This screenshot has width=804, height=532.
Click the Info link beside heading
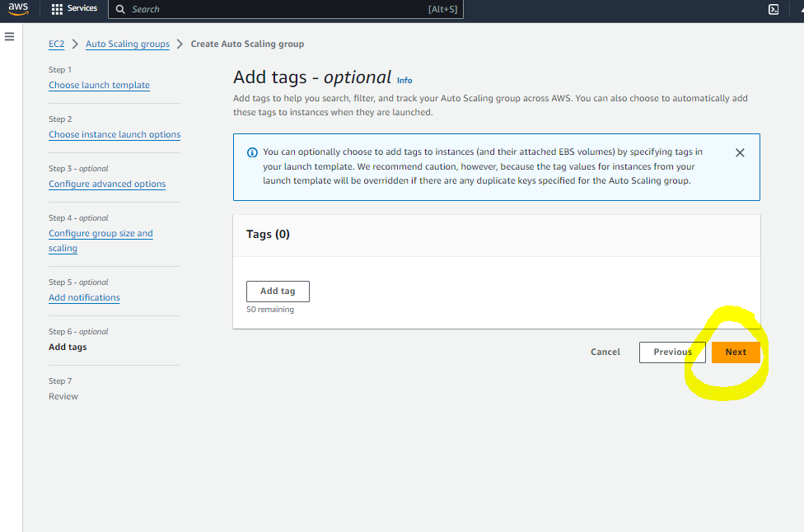404,81
